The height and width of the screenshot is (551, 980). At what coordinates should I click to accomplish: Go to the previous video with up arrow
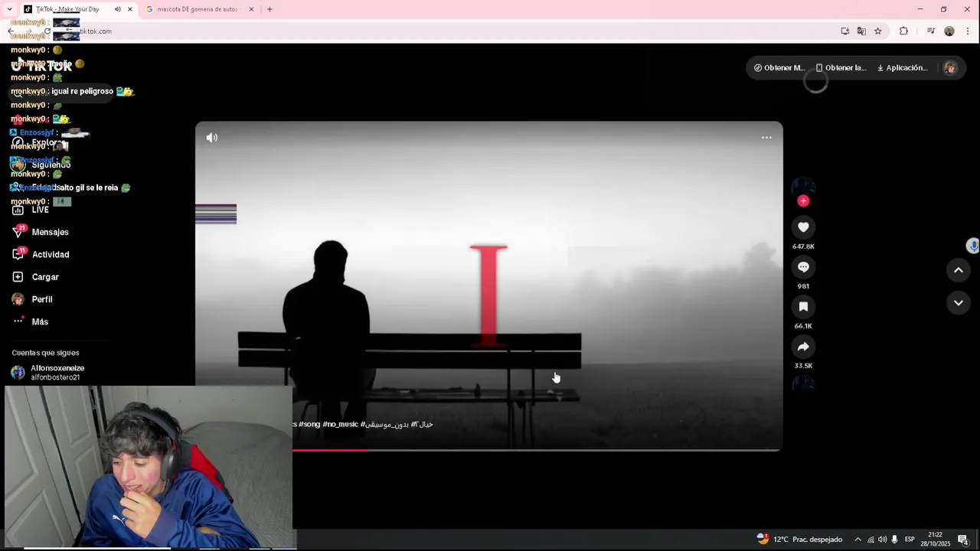(x=958, y=270)
